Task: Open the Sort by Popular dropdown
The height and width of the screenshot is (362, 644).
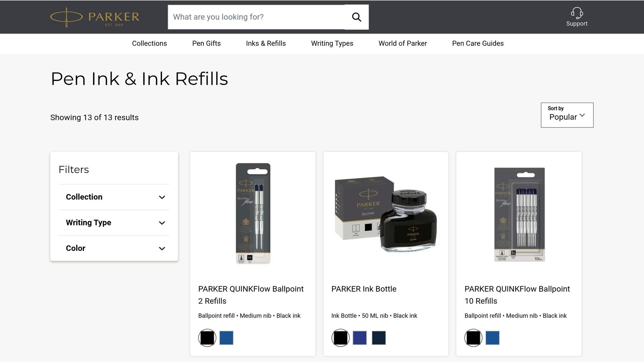Action: pyautogui.click(x=567, y=115)
